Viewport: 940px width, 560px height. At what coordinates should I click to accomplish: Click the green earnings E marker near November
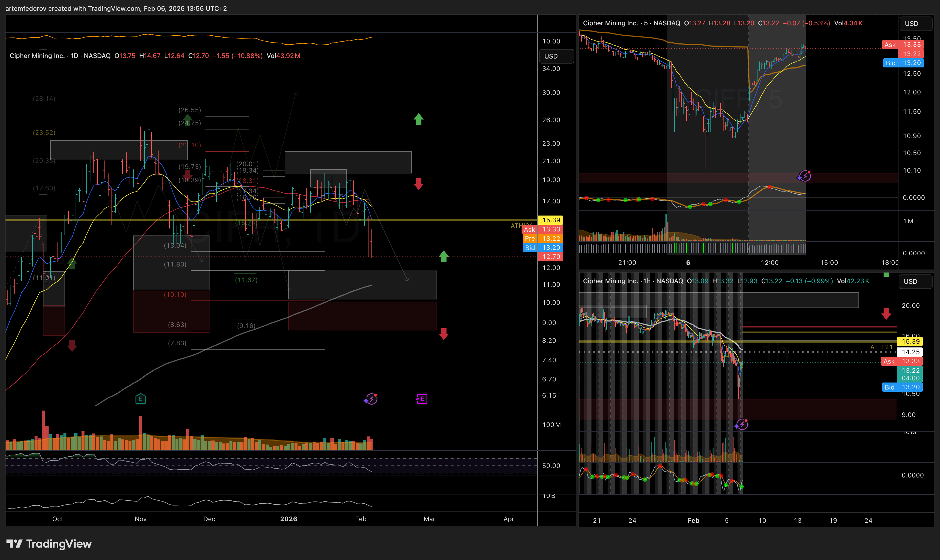coord(140,399)
